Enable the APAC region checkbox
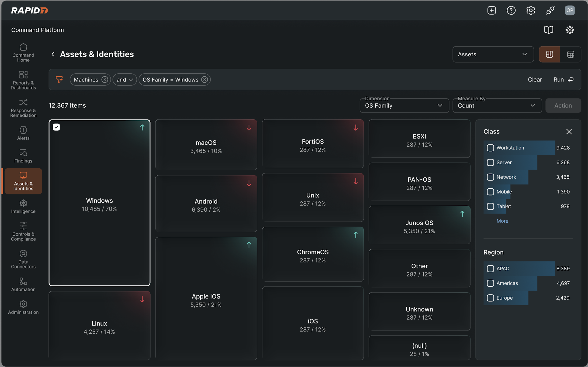This screenshot has width=588, height=367. [490, 269]
